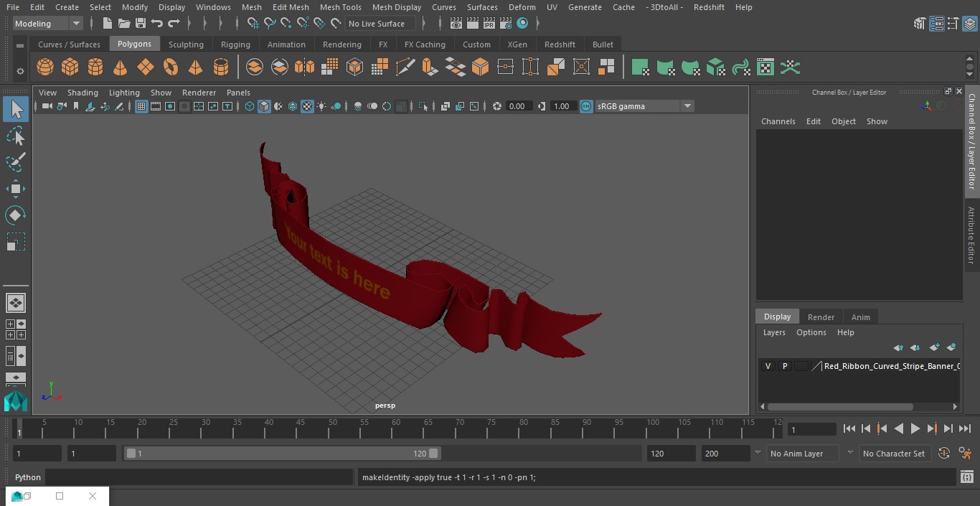The width and height of the screenshot is (980, 506).
Task: Click the Multi-Cut tool shelf icon
Action: click(x=405, y=67)
